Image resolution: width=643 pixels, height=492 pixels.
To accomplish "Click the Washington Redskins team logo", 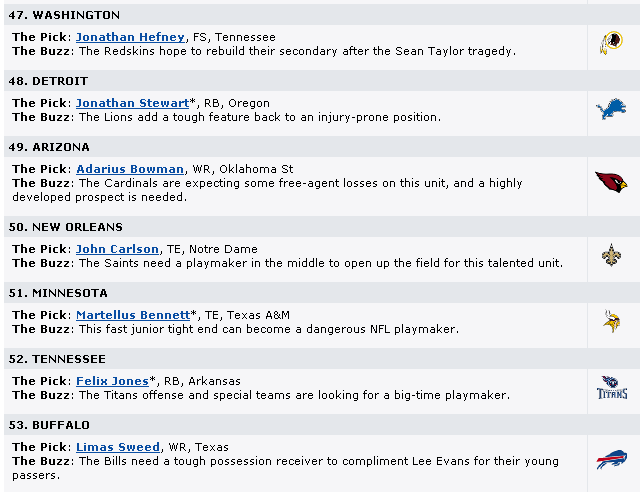I will pyautogui.click(x=611, y=43).
